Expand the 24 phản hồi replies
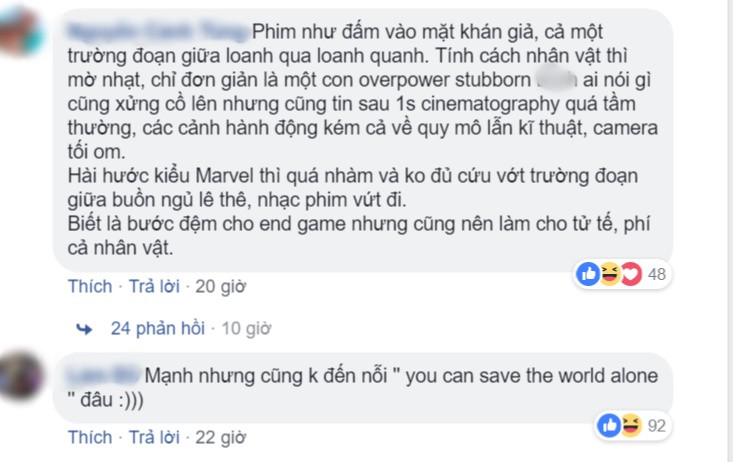The height and width of the screenshot is (462, 733). point(158,328)
